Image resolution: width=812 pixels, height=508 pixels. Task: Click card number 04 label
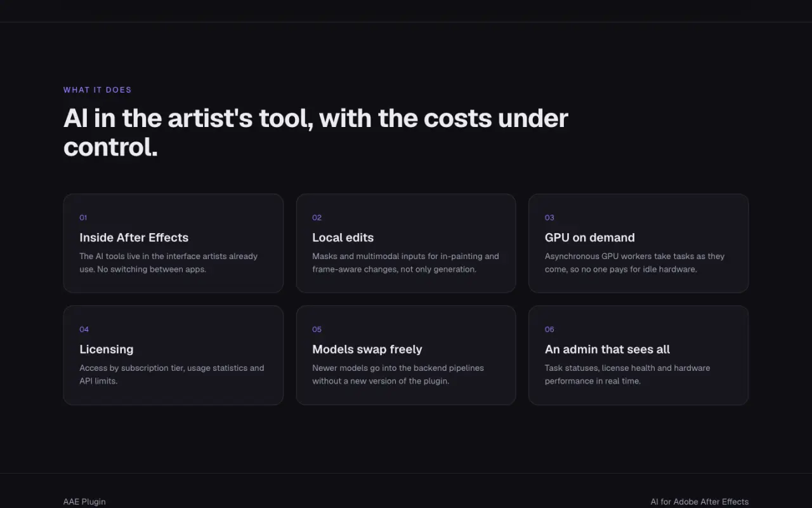pyautogui.click(x=84, y=330)
